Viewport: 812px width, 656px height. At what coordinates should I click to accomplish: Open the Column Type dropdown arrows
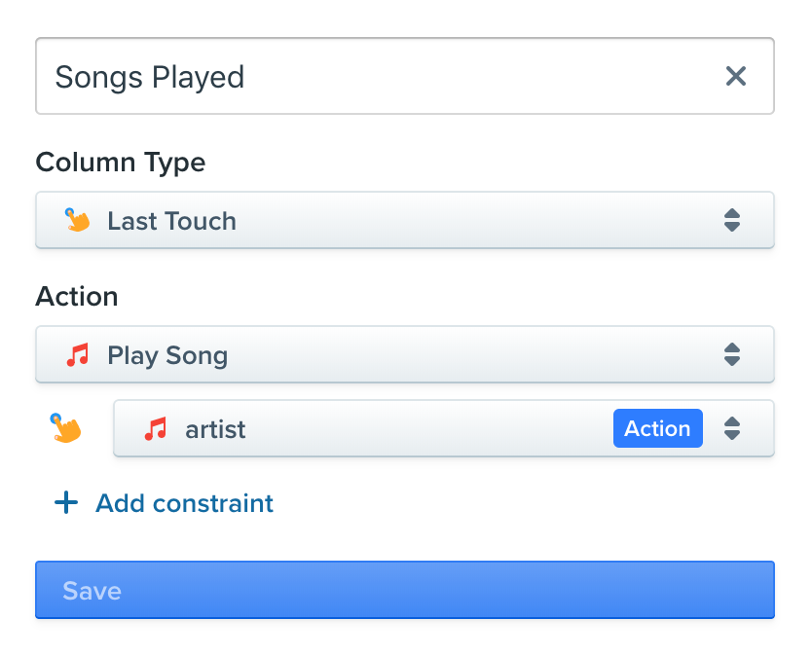(x=732, y=221)
